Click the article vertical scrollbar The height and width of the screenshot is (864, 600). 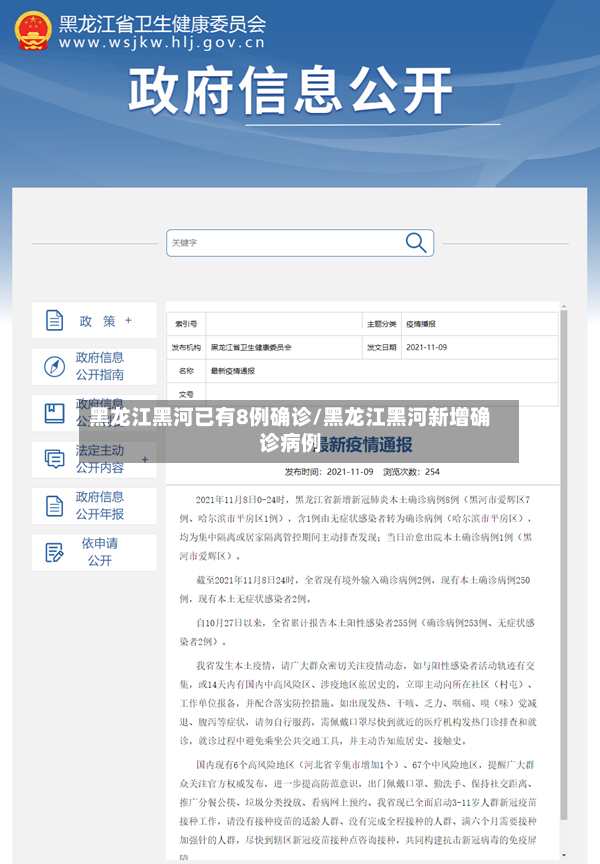point(564,564)
